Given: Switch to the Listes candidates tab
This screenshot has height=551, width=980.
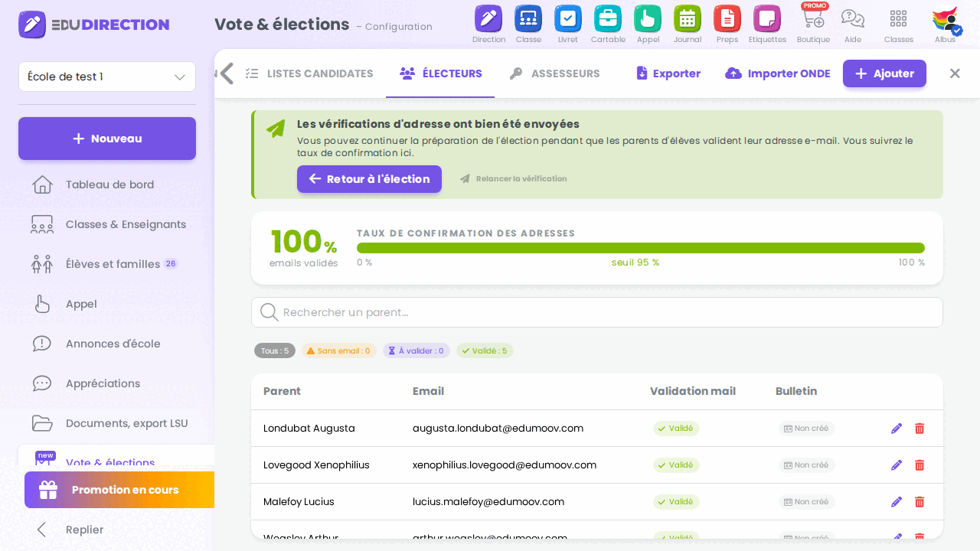Looking at the screenshot, I should [x=309, y=73].
